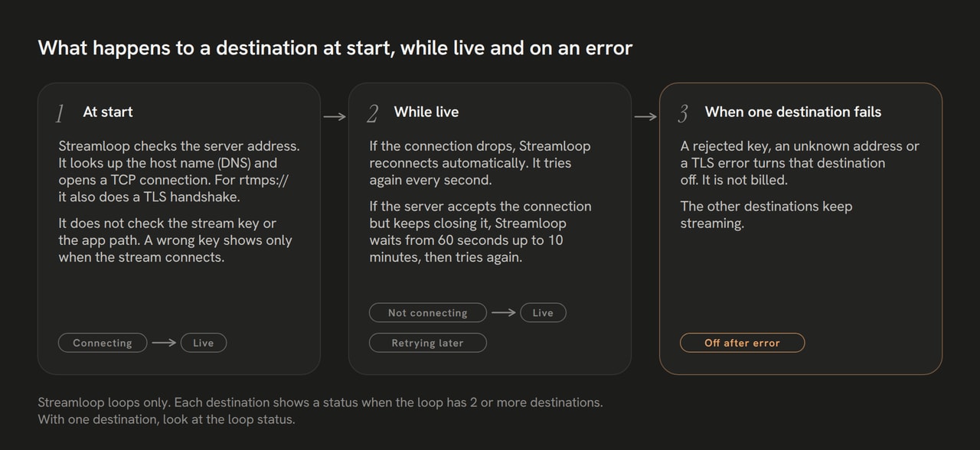
Task: Click the paragraph "It does not check the stream key…"
Action: pyautogui.click(x=175, y=240)
